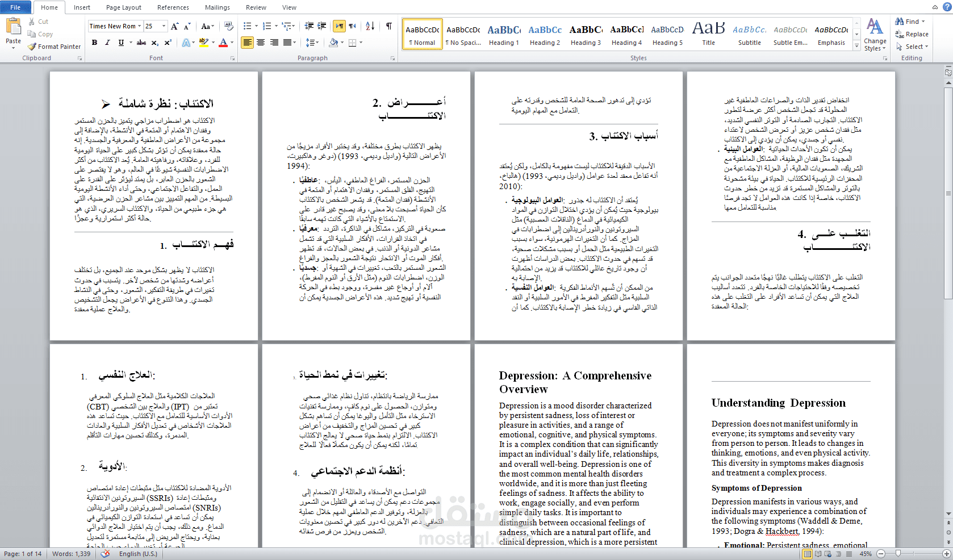Apply Text Effects with glowing A icon
The image size is (953, 560).
coord(186,43)
